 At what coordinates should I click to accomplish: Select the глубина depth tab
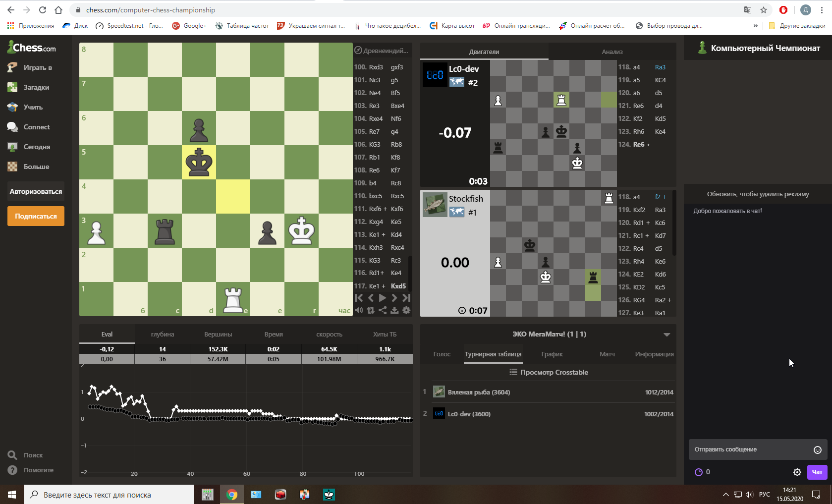tap(163, 335)
